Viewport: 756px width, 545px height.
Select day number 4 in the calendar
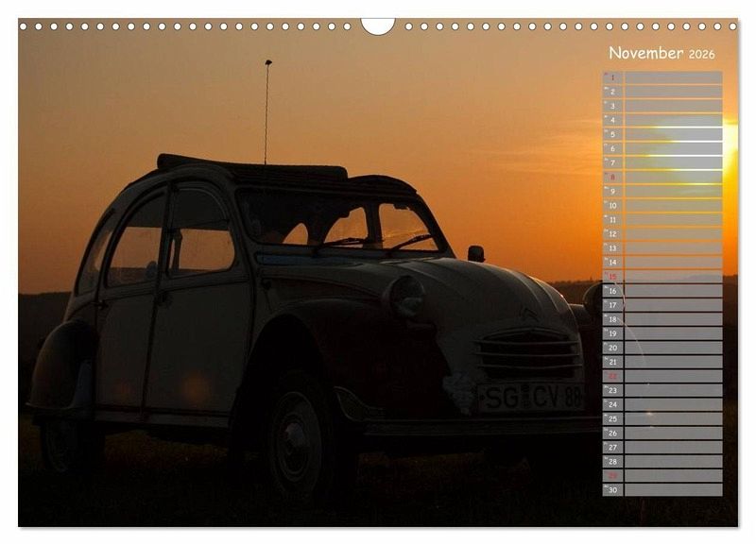(x=612, y=120)
